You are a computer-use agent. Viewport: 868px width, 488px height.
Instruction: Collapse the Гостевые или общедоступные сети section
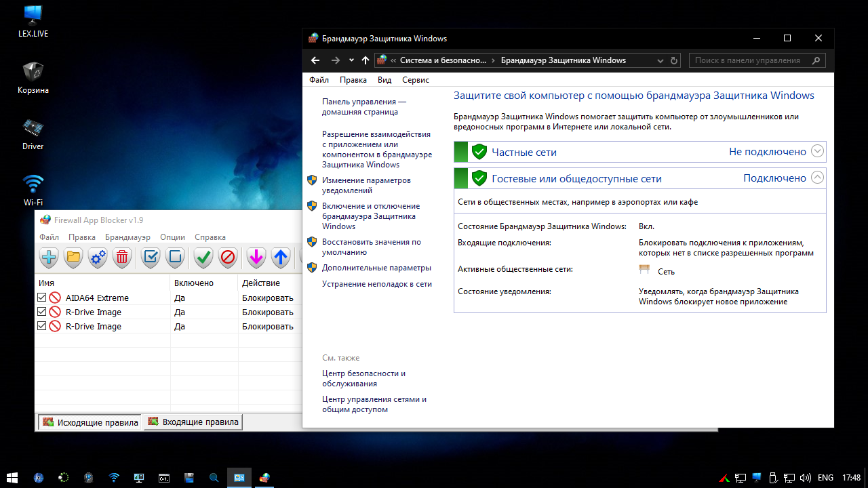[x=817, y=178]
